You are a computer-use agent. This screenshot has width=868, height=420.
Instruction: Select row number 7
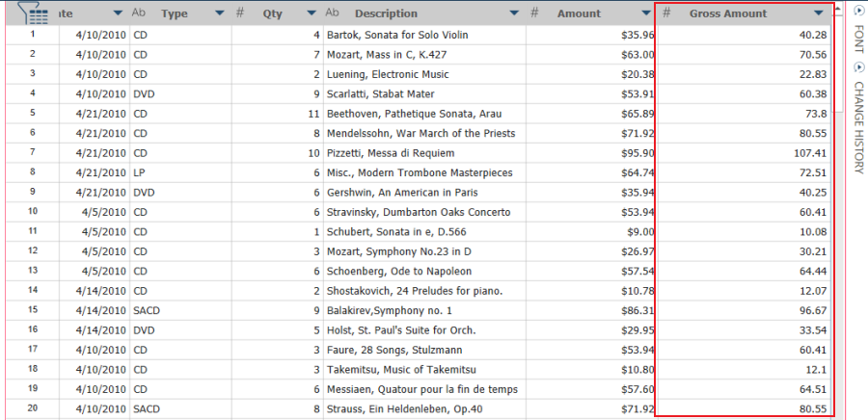(x=33, y=153)
